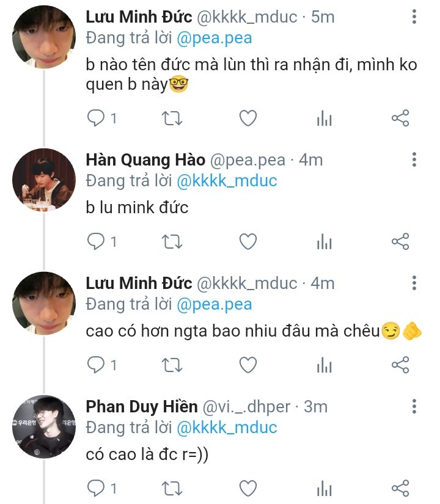Open Phan Duy Hiền's profile picture
Viewport: 440px width, 504px height.
click(x=44, y=426)
